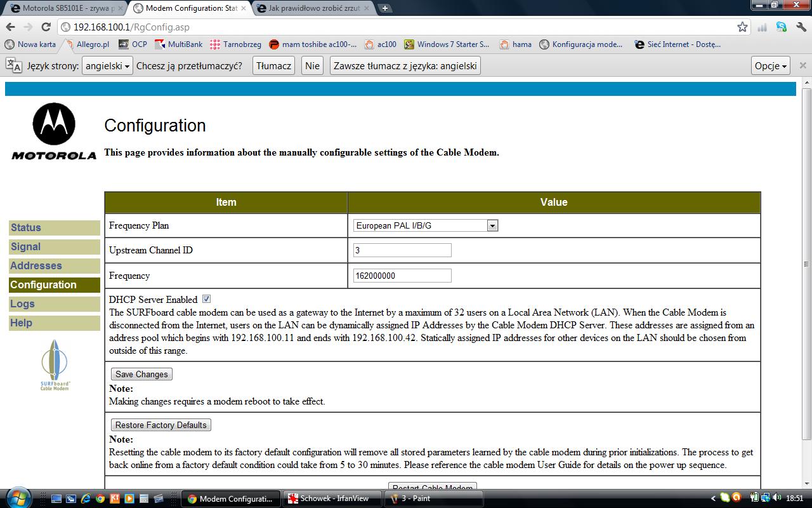Open the Signal page in sidebar
The image size is (812, 508).
(55, 247)
